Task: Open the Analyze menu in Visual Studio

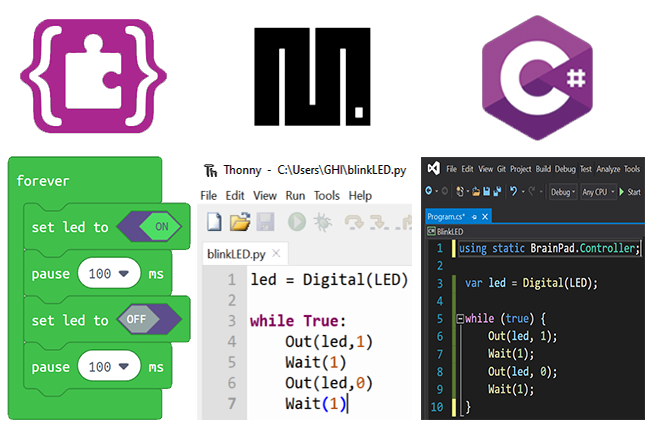Action: coord(608,169)
